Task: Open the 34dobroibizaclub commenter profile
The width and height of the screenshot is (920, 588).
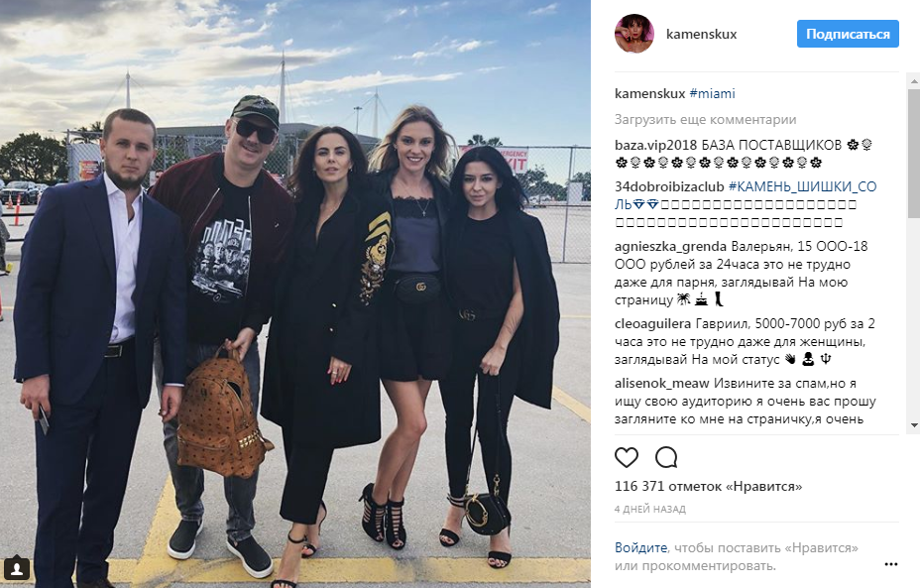Action: (669, 186)
